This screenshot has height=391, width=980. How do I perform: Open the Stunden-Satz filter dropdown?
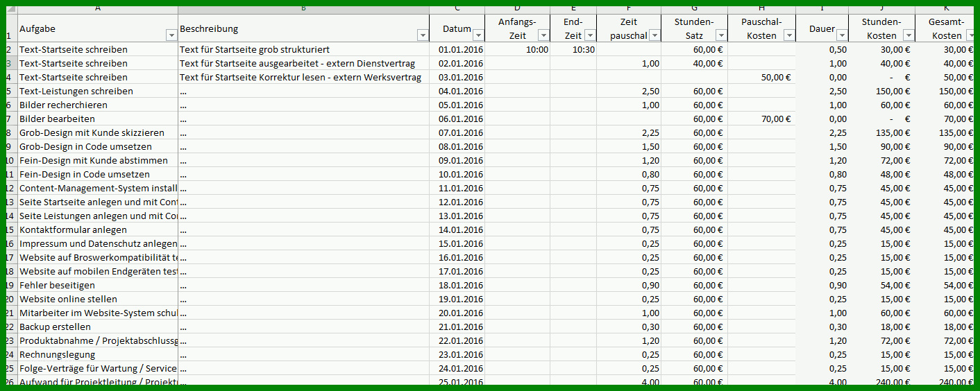[x=721, y=35]
